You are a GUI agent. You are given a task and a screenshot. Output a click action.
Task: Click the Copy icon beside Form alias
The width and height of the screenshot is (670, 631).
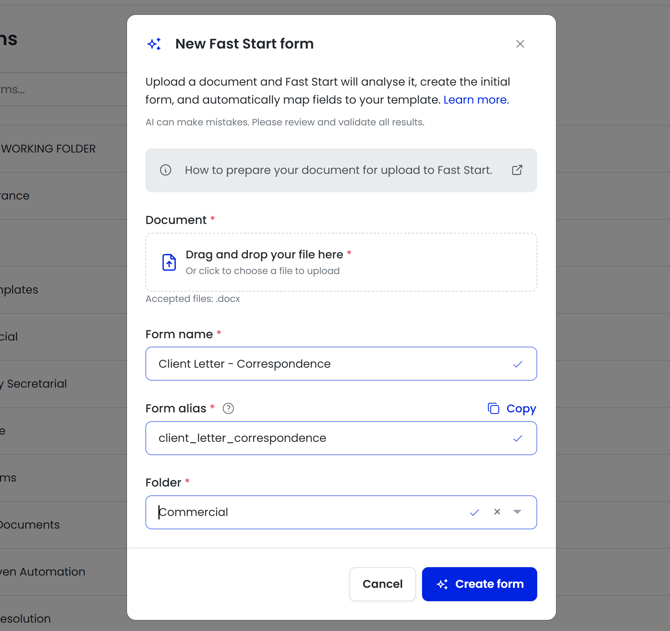pos(494,408)
